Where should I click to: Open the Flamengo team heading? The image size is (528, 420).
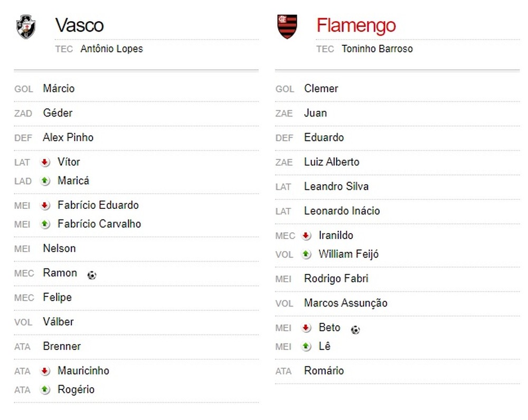pos(356,25)
